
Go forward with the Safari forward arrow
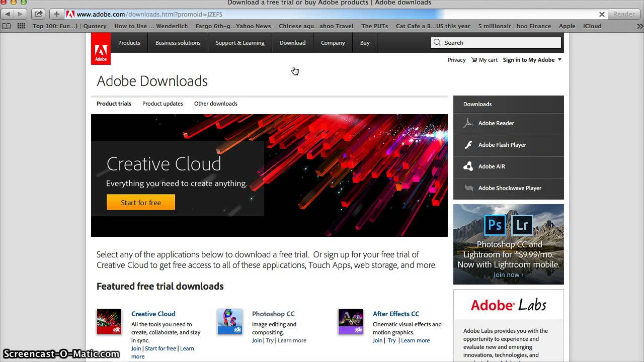click(20, 14)
